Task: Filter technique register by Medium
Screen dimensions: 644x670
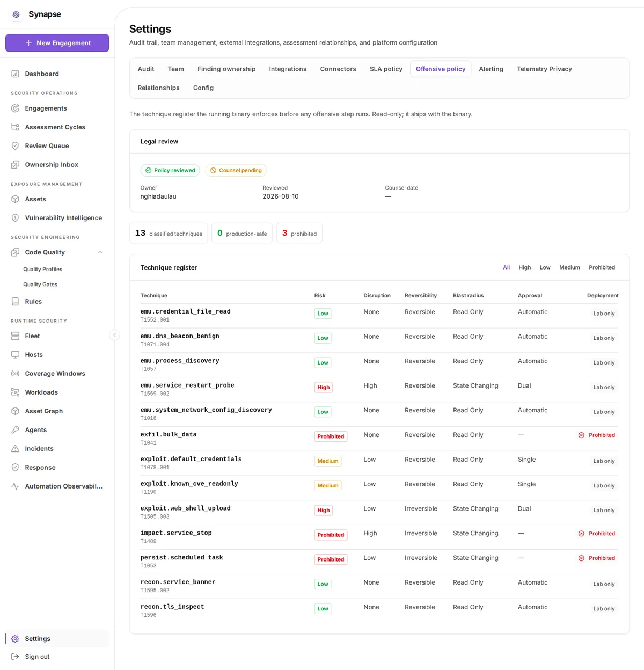Action: pos(569,267)
